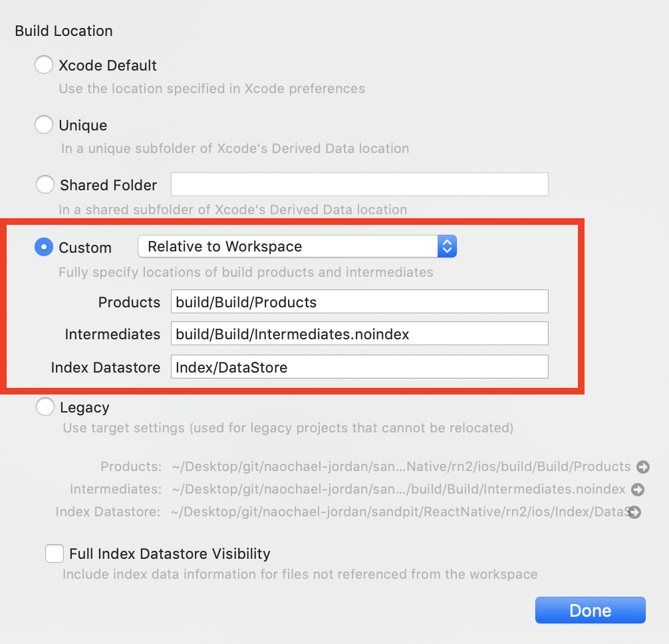
Task: Reveal the Products folder with arrow icon
Action: (642, 467)
